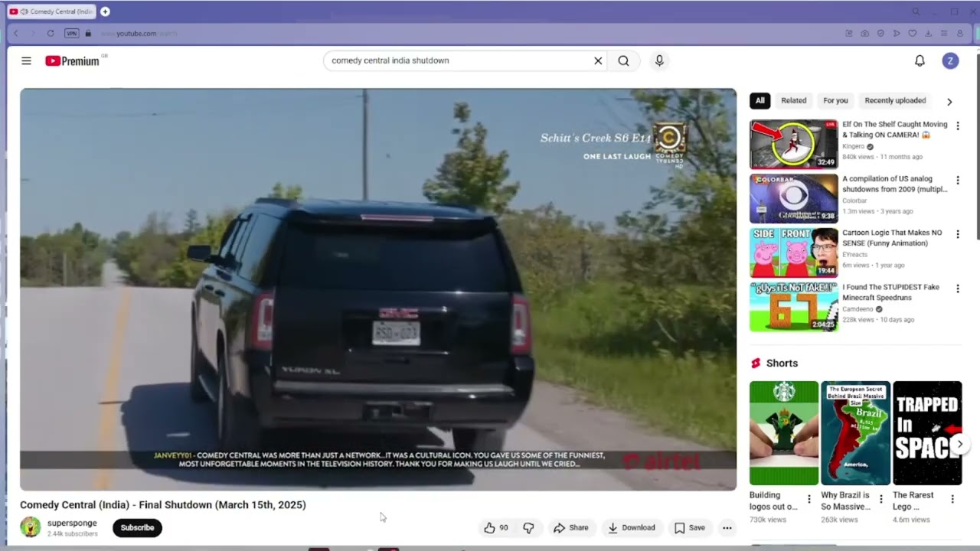
Task: Open options for Why Brazil short
Action: [x=880, y=499]
